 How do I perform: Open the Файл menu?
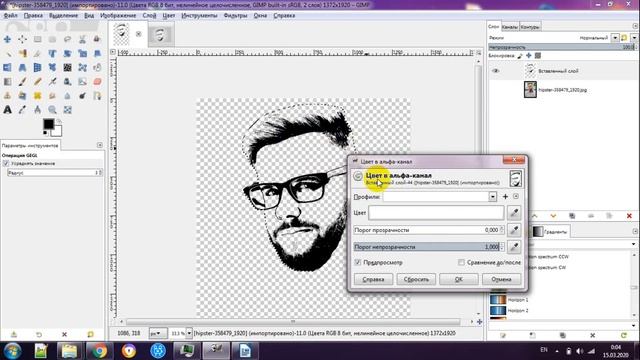tap(11, 16)
